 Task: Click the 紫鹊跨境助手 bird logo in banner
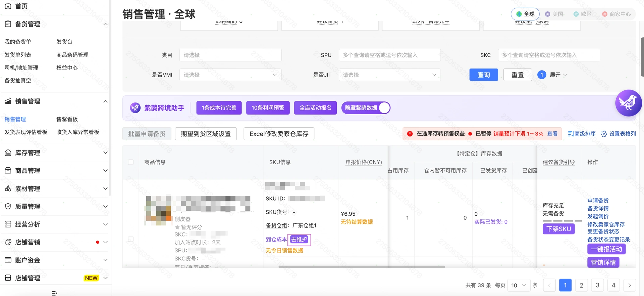tap(135, 108)
